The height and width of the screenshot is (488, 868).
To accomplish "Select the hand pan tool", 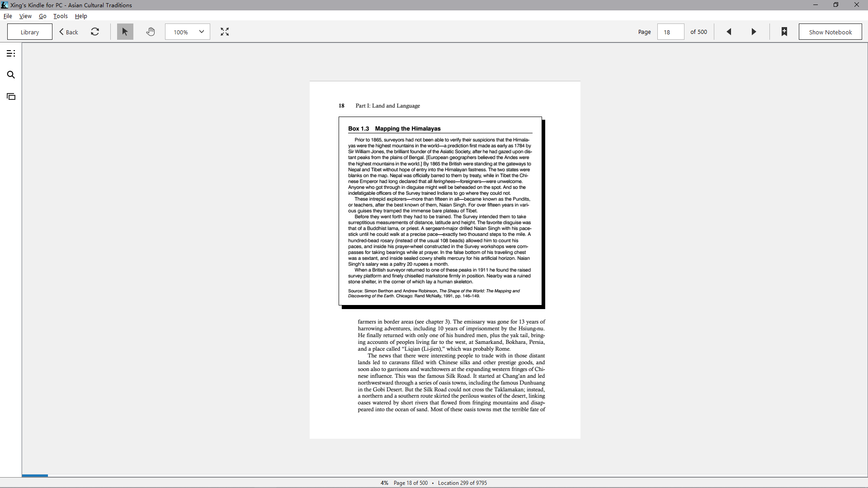I will [x=151, y=32].
